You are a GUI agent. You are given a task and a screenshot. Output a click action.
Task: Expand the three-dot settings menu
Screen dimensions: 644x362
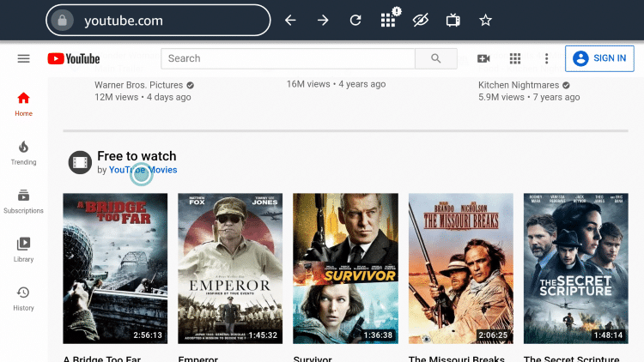coord(546,58)
